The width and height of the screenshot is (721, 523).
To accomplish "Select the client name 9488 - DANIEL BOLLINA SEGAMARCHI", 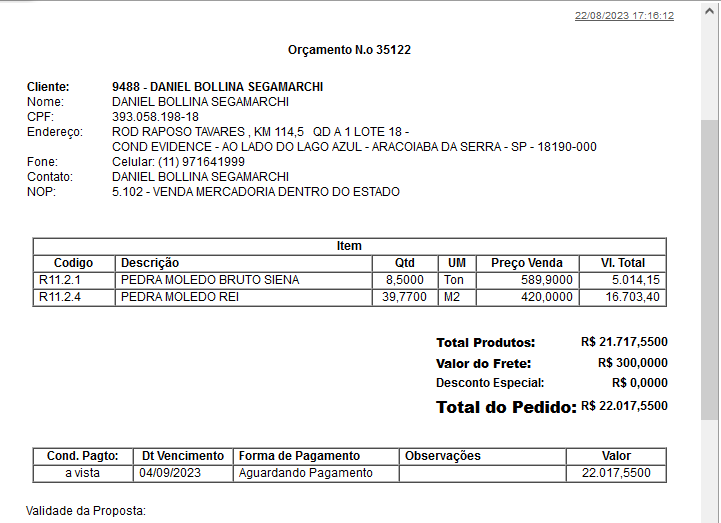I will coord(217,87).
